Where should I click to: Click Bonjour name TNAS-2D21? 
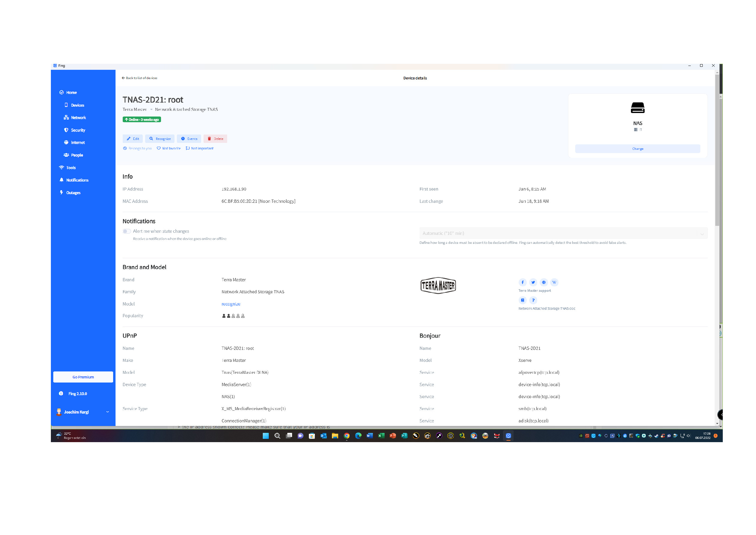529,348
